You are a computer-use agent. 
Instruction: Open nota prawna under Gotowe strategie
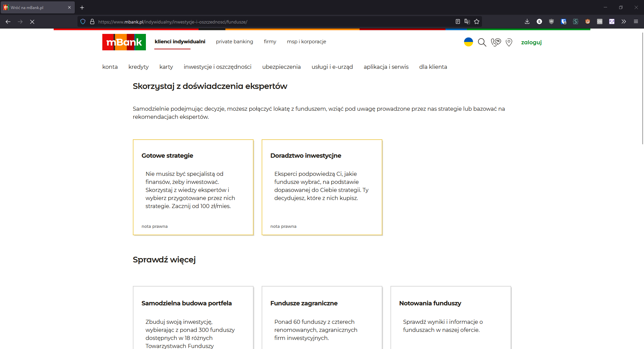[154, 226]
